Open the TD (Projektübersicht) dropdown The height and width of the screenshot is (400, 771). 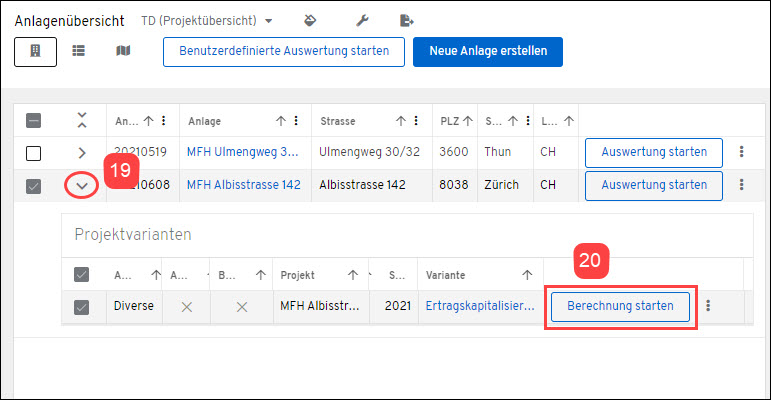coord(207,21)
